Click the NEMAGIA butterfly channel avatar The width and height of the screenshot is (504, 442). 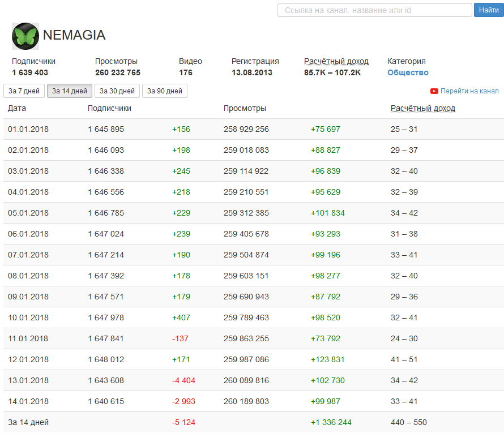click(x=25, y=36)
